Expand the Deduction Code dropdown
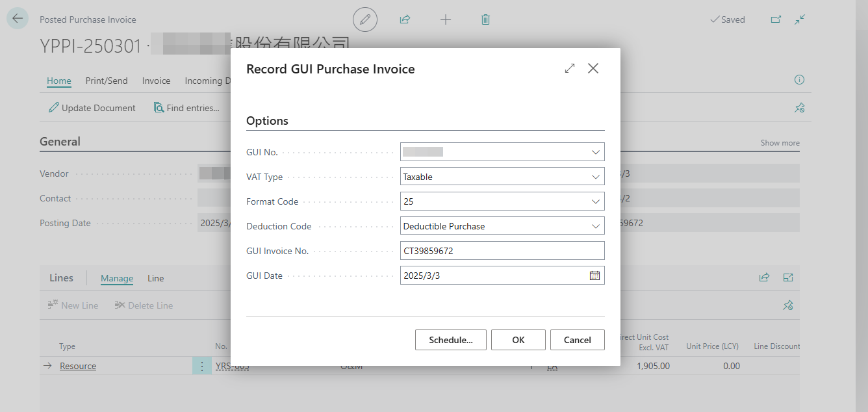Screen dimensions: 868x412 (x=596, y=226)
